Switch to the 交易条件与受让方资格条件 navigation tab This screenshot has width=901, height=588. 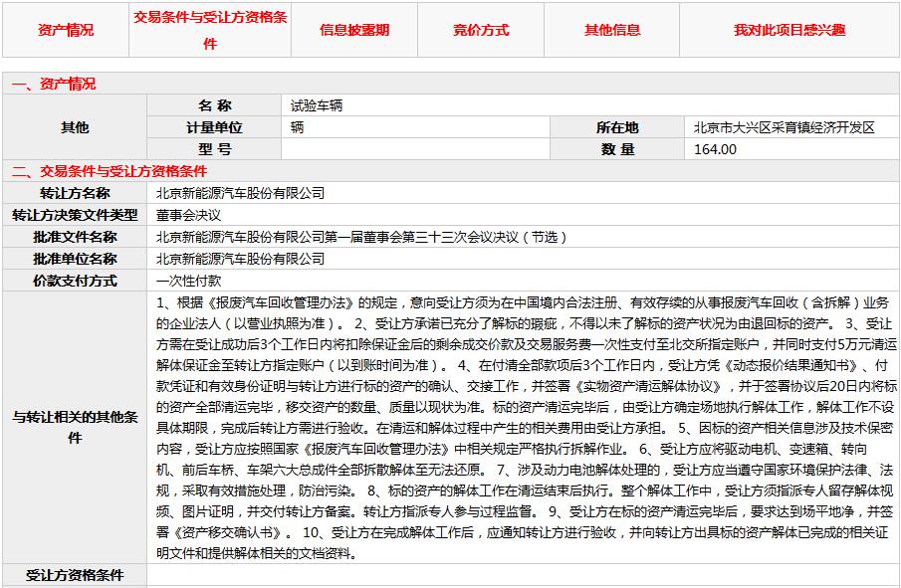click(210, 30)
